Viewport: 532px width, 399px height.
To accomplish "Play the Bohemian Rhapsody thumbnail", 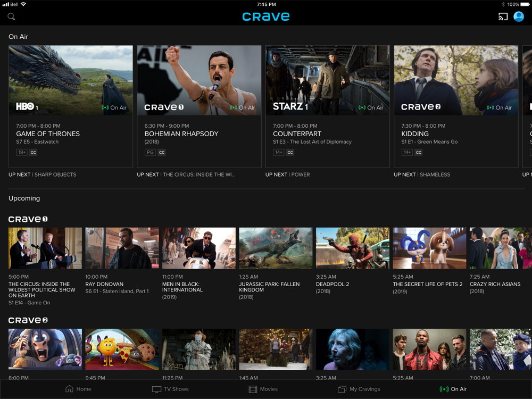I will click(x=199, y=80).
